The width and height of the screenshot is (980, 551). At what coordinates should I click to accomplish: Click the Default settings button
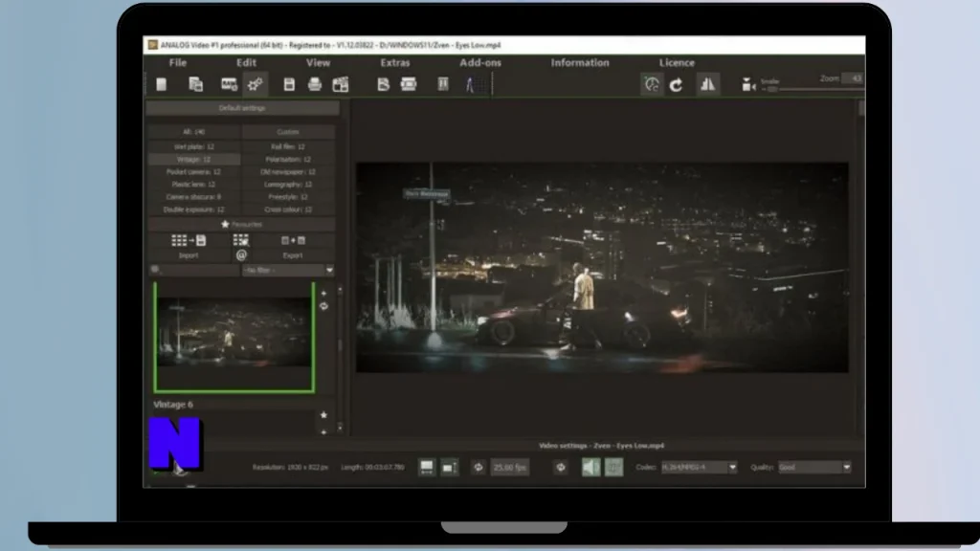click(x=242, y=108)
